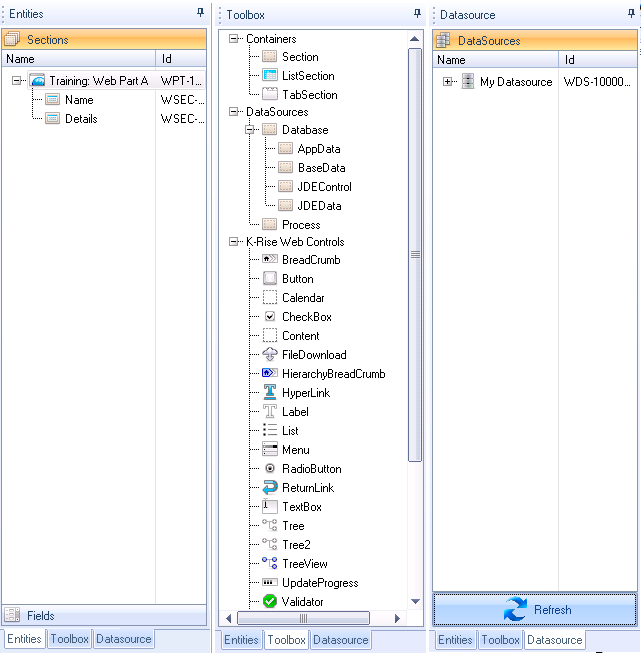This screenshot has height=653, width=641.
Task: Collapse the K-Rise Web Controls group
Action: 234,242
